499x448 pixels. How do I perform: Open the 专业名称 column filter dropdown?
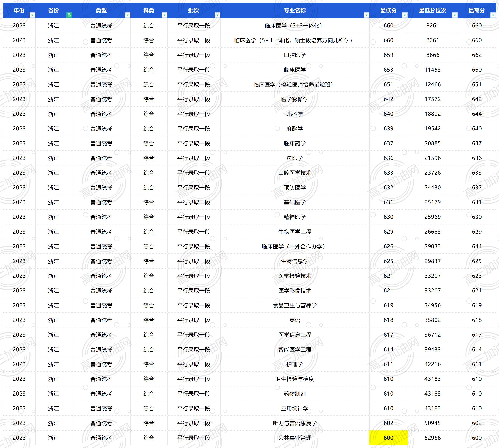(366, 15)
